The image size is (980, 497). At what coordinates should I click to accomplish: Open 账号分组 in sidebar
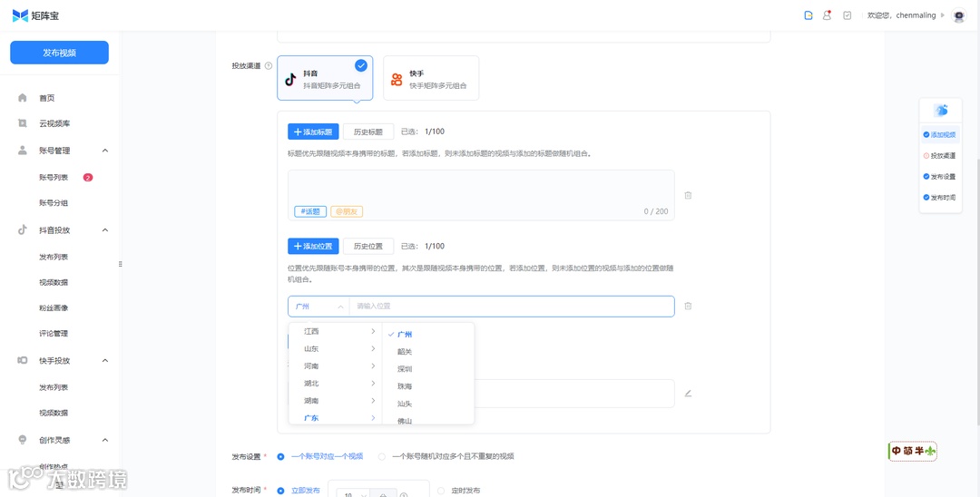[x=54, y=203]
